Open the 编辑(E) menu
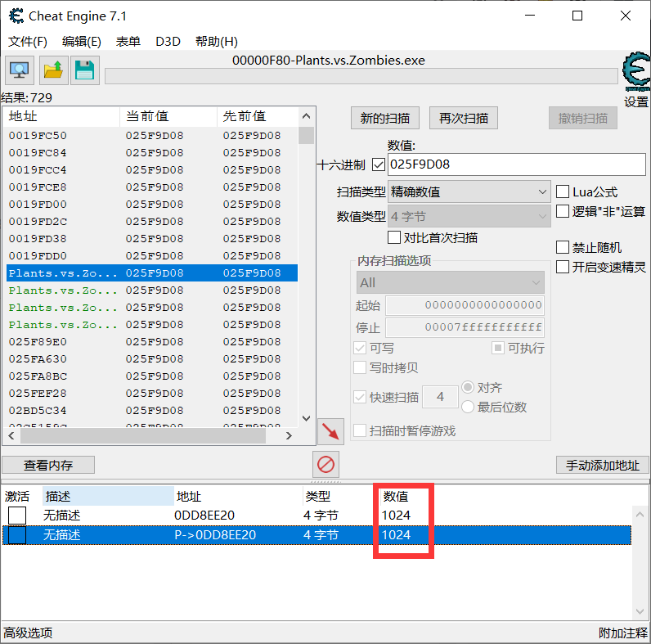Viewport: 651px width, 644px height. coord(82,42)
